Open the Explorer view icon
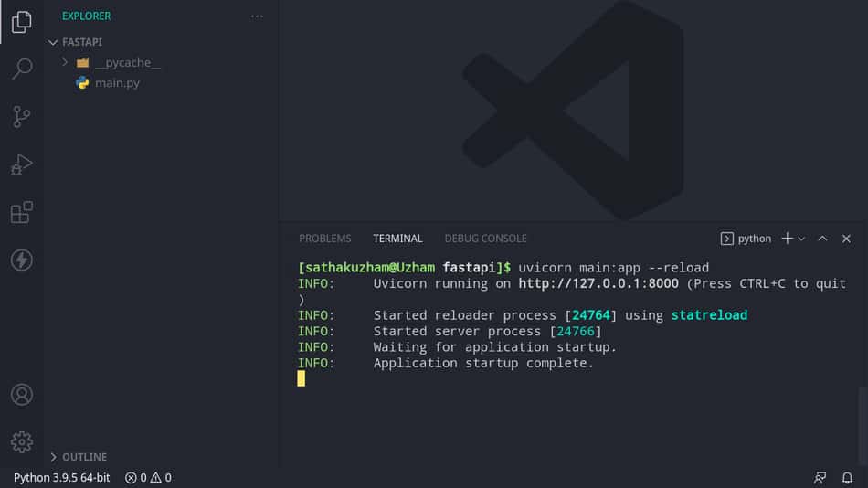This screenshot has height=488, width=868. 22,22
